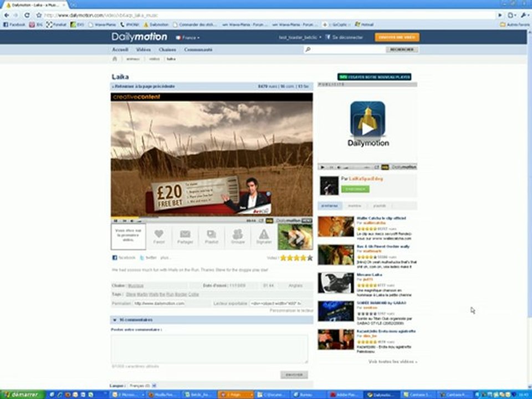Click the home icon in the breadcrumb
Image resolution: width=532 pixels, height=399 pixels.
(115, 59)
